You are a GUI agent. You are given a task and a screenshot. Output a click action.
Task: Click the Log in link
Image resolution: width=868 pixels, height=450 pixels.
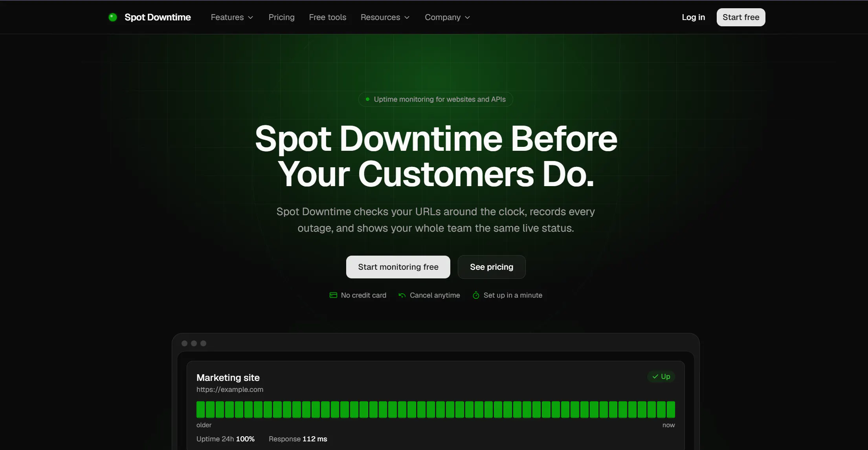(693, 17)
